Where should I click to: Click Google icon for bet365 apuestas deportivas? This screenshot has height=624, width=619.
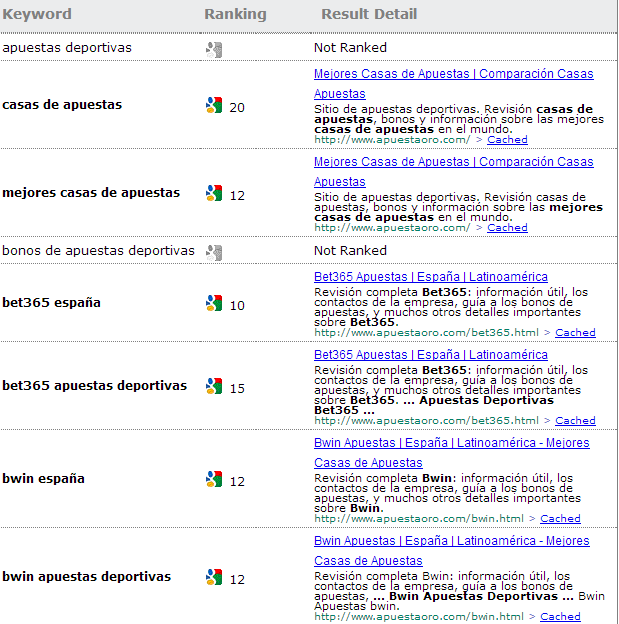pos(214,386)
